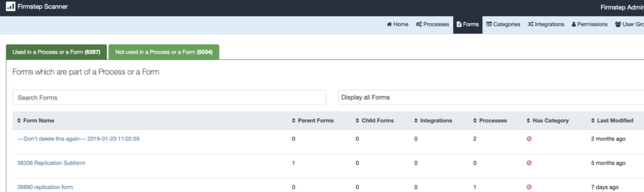
Task: Click no-category icon for Don't delete this again row
Action: (x=529, y=139)
